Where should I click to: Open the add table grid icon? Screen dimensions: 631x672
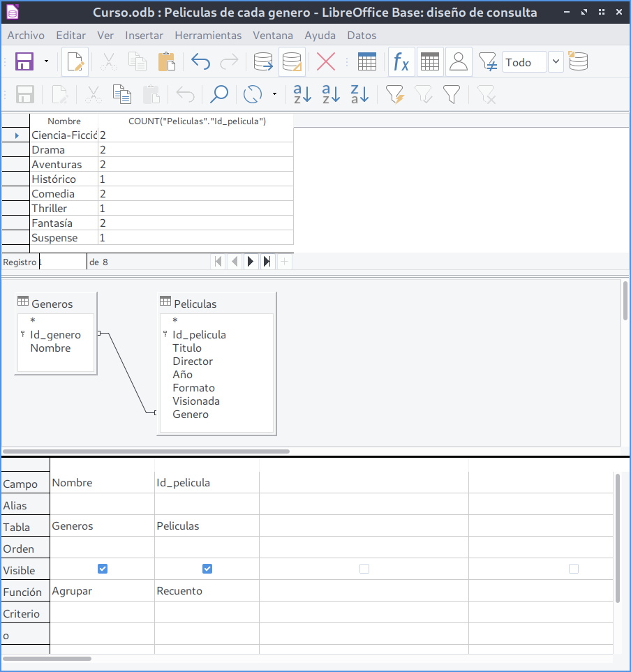367,61
